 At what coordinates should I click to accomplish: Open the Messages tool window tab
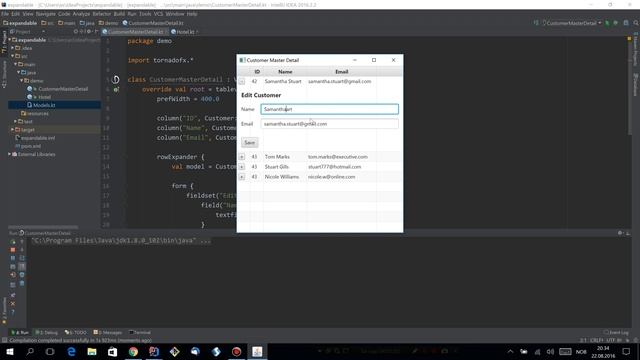[x=108, y=333]
